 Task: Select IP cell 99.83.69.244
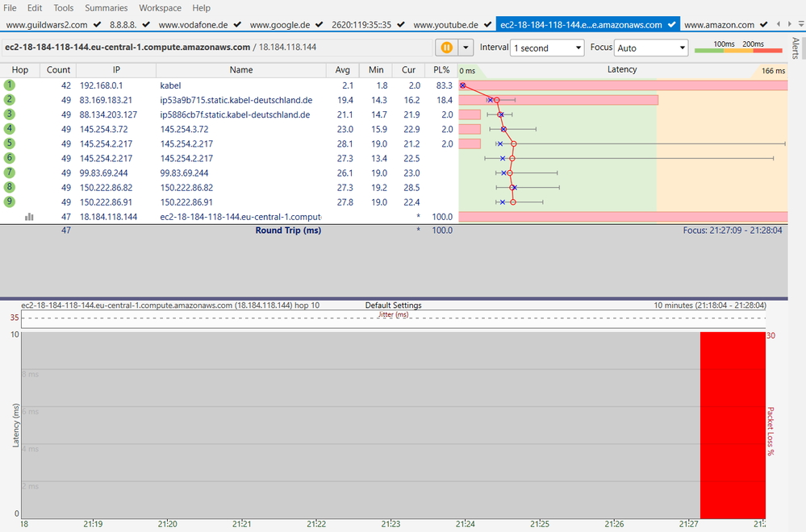point(103,173)
